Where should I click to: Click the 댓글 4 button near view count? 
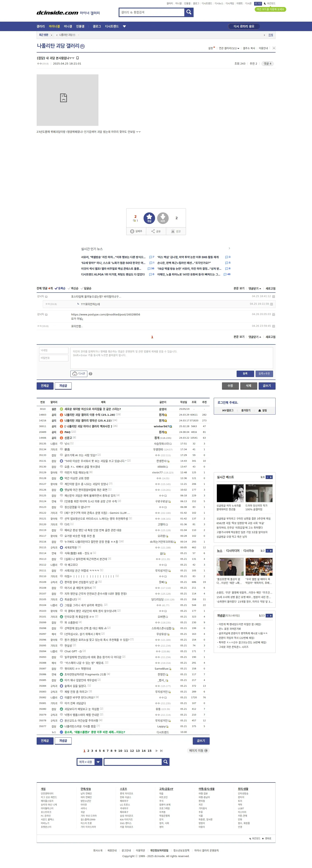pos(268,63)
